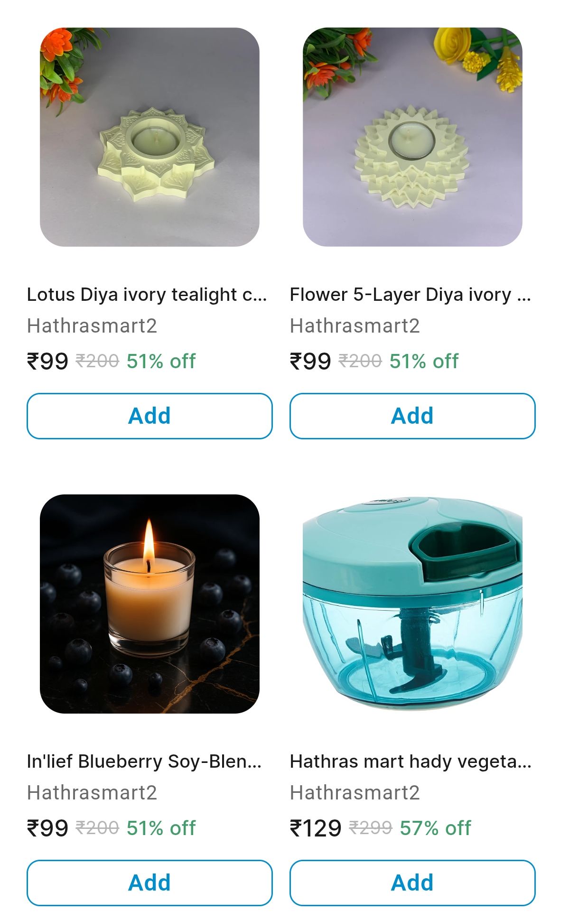Open seller Hathrasmart2 under Flower 5-Layer Diya
This screenshot has height=920, width=588.
tap(355, 326)
